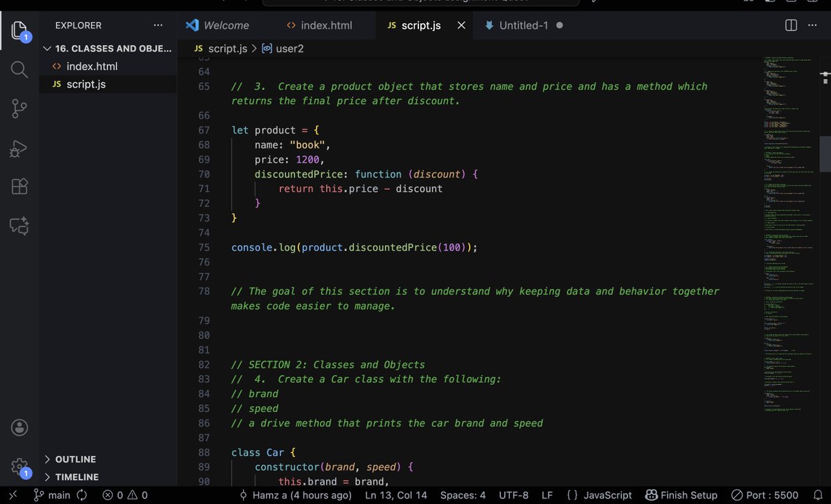
Task: Switch to the Untitled-1 tab
Action: [524, 26]
